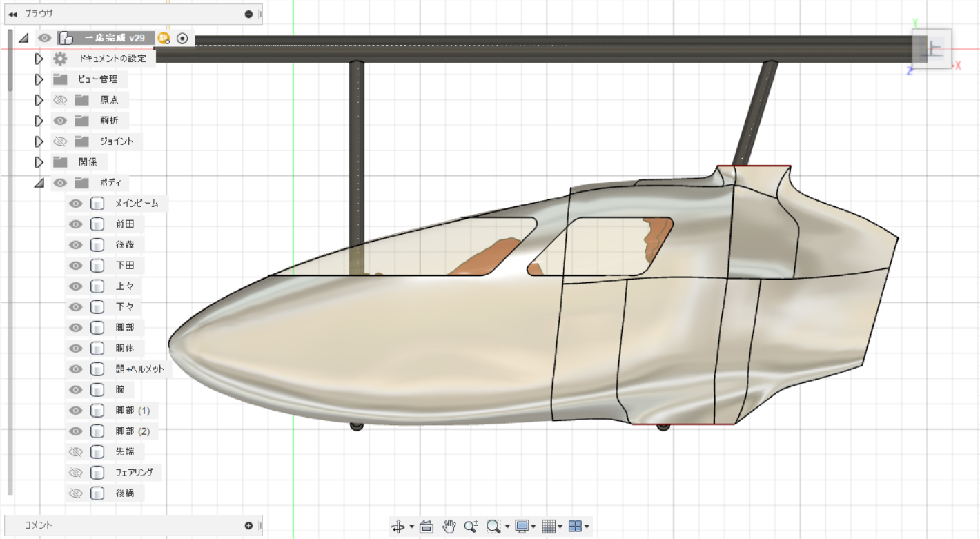Select the Pan hand tool
Screen dimensions: 980x539
point(449,527)
